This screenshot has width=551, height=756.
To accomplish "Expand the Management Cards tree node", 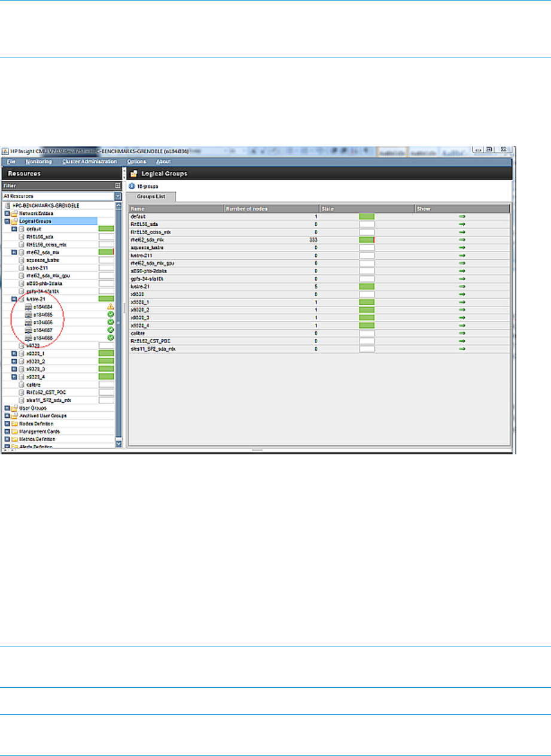I will (7, 431).
